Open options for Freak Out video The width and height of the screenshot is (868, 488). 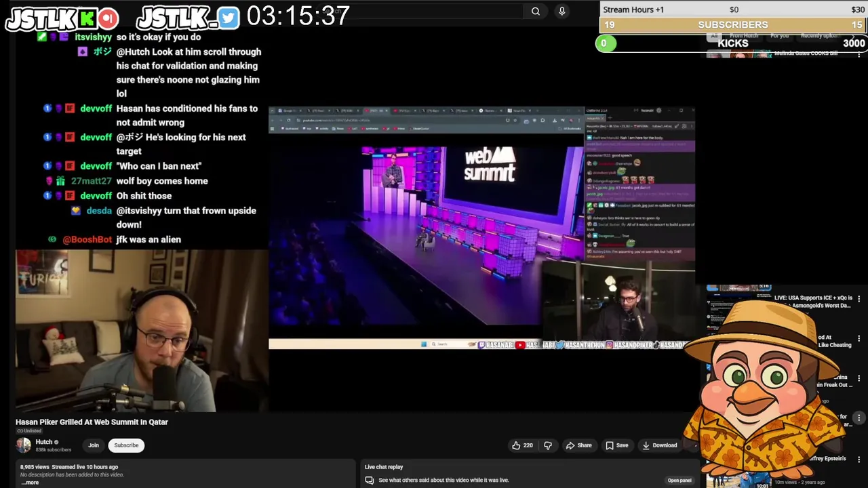pyautogui.click(x=859, y=378)
